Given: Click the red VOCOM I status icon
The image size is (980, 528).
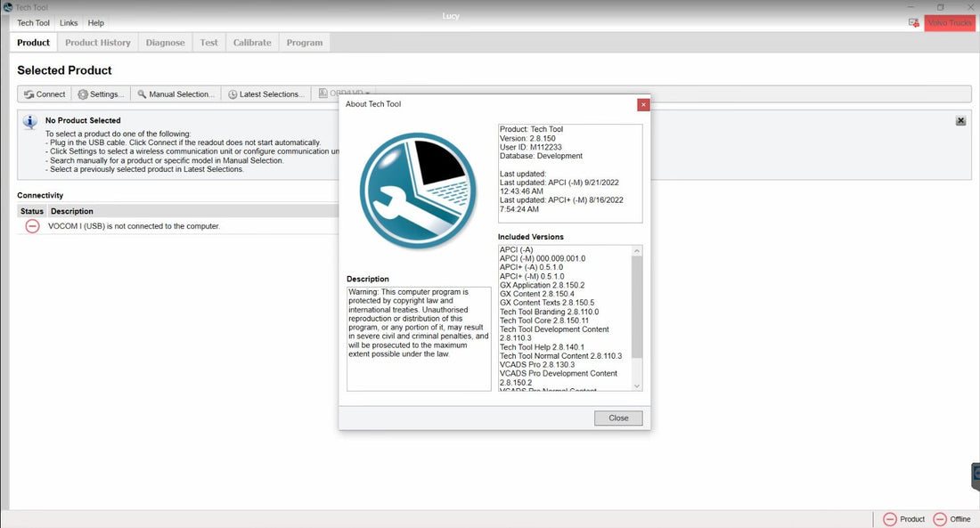Looking at the screenshot, I should click(32, 226).
